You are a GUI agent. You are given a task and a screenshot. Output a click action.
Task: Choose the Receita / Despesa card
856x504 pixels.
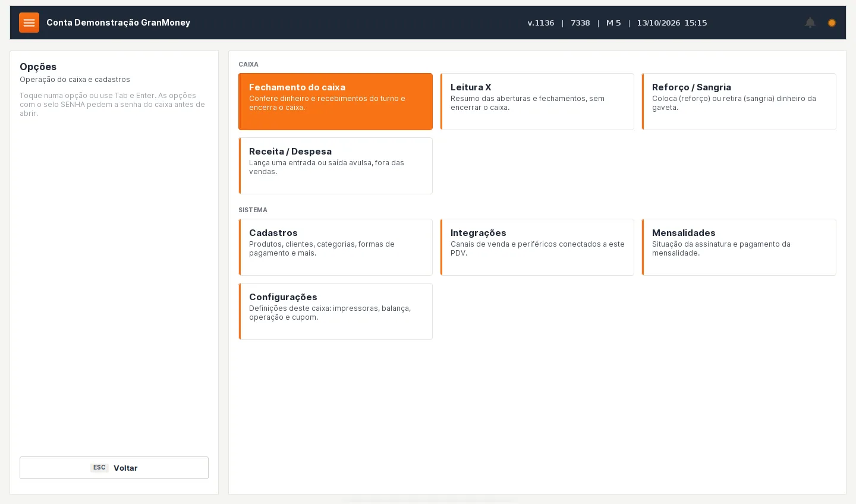335,166
